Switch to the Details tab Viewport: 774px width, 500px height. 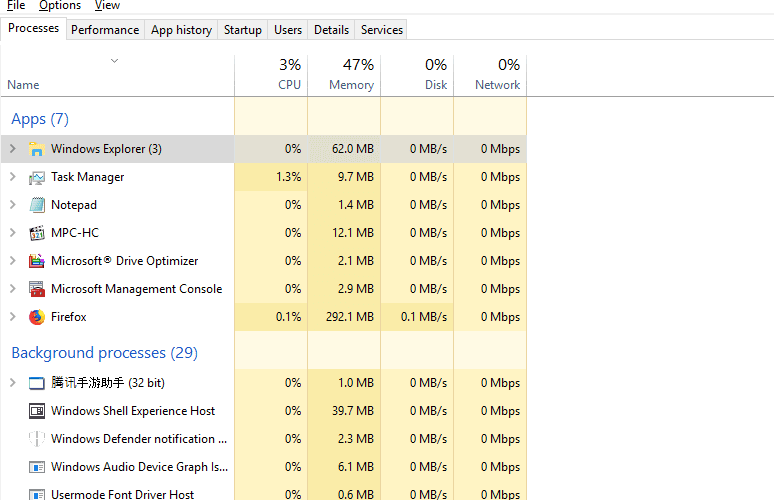[331, 30]
